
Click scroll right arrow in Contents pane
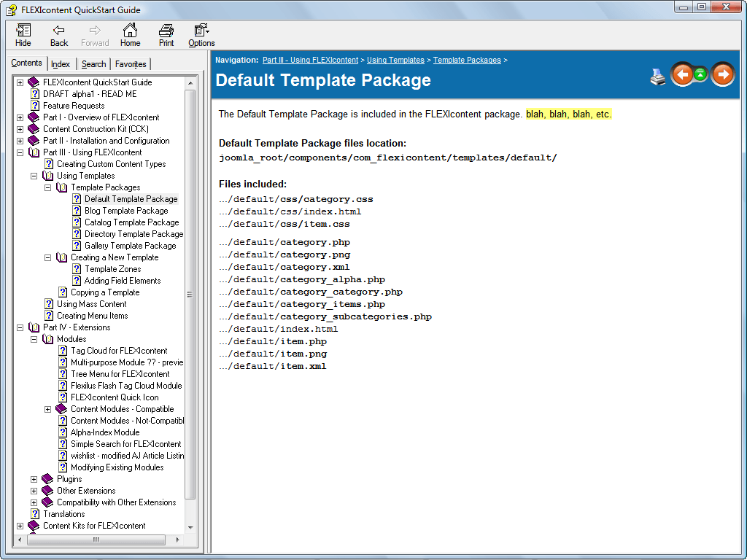pos(178,540)
